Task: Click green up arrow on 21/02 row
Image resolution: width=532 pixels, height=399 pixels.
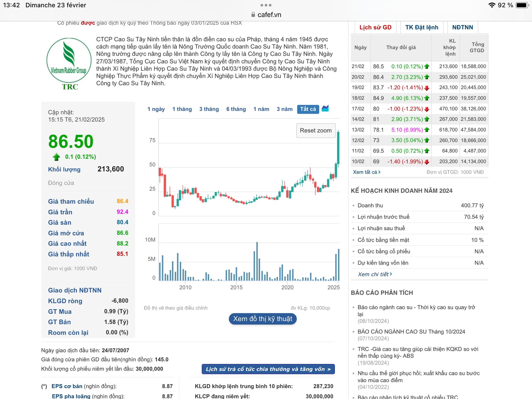Action: click(427, 66)
